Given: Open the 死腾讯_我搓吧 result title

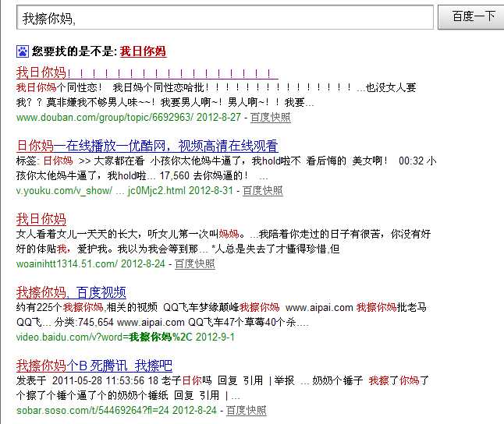Looking at the screenshot, I should [x=94, y=366].
